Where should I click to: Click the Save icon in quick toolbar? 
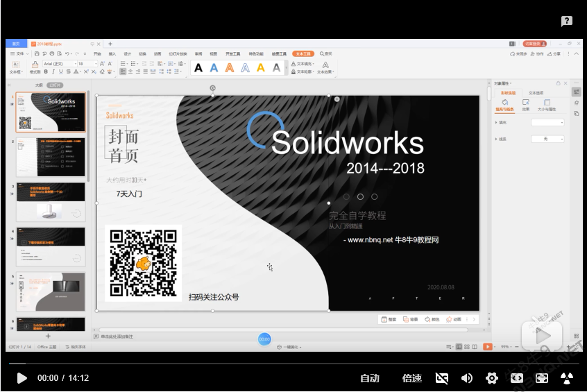(x=37, y=53)
